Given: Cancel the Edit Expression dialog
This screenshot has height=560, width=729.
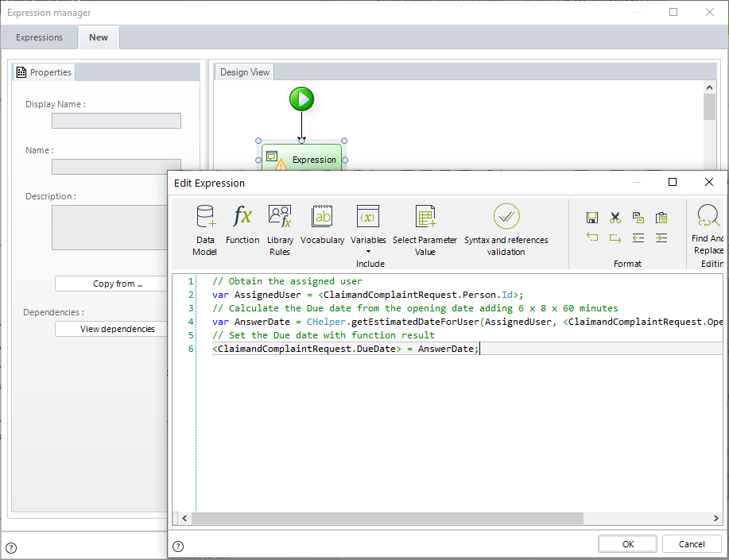Looking at the screenshot, I should 692,544.
